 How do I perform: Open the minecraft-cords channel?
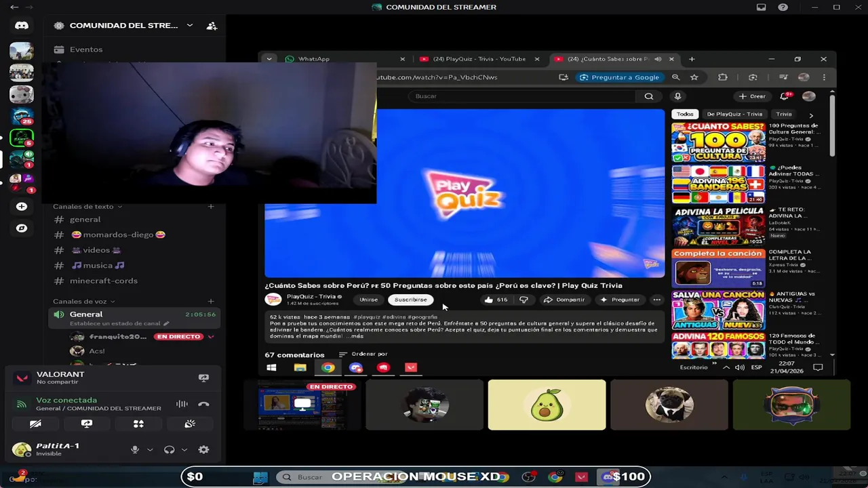point(103,281)
